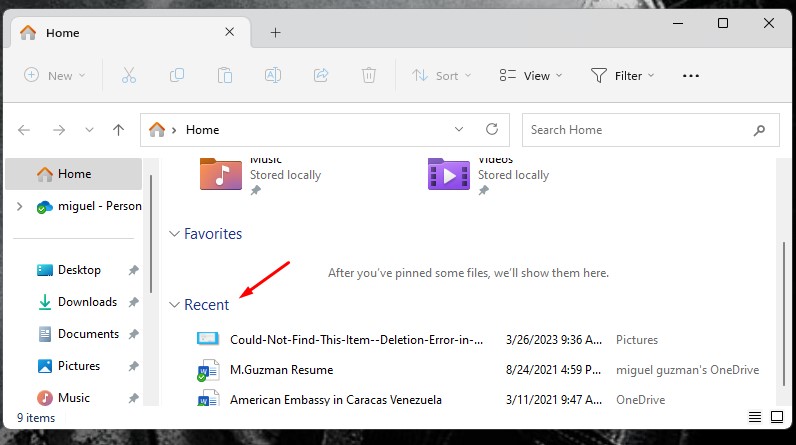Refresh the Home folder view
This screenshot has width=796, height=445.
[492, 129]
